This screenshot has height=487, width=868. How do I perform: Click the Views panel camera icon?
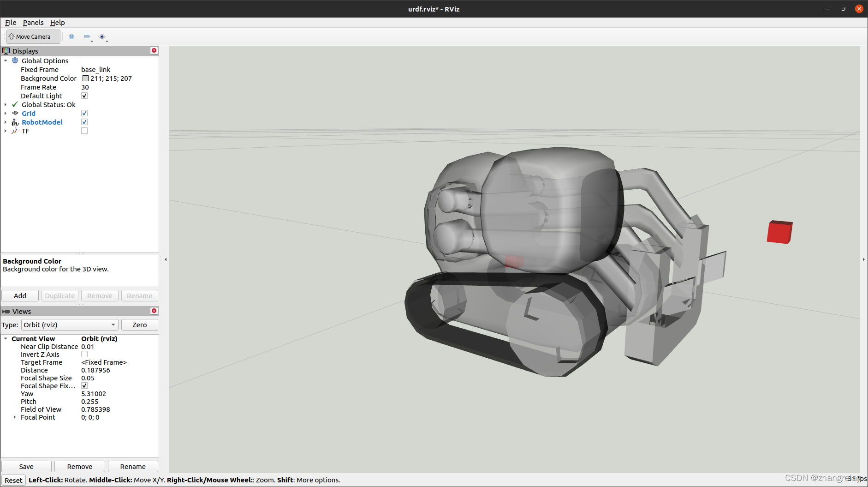(6, 312)
